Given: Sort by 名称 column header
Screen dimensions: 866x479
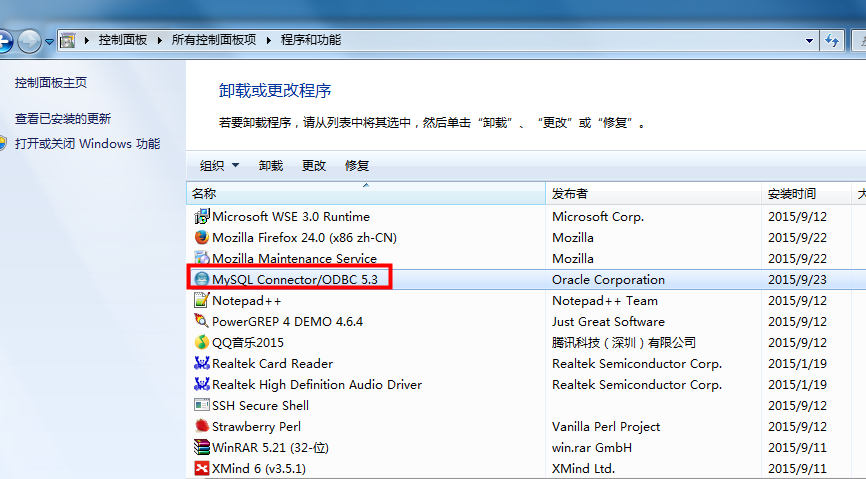Looking at the screenshot, I should (x=366, y=193).
